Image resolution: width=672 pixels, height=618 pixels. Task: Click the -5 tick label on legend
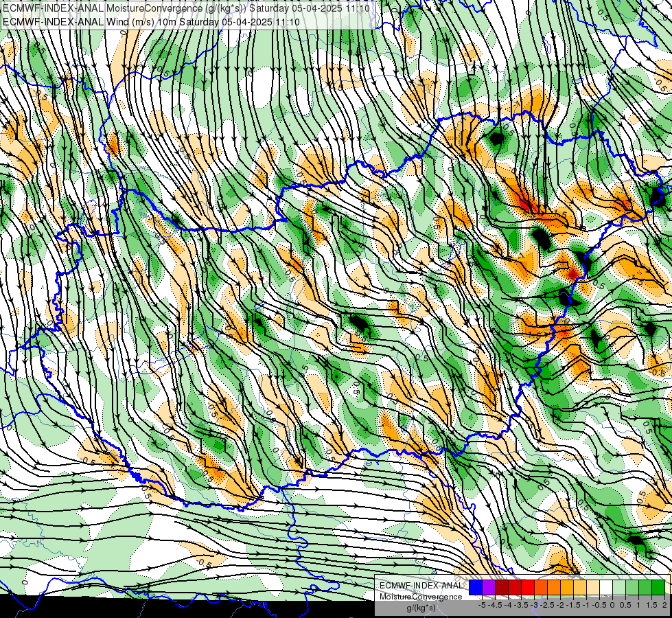point(482,605)
